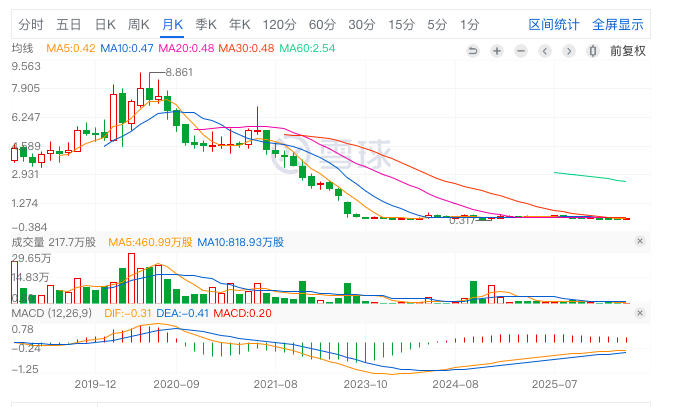678x407 pixels.
Task: Click the MA60:2.54 moving average label
Action: tap(307, 48)
